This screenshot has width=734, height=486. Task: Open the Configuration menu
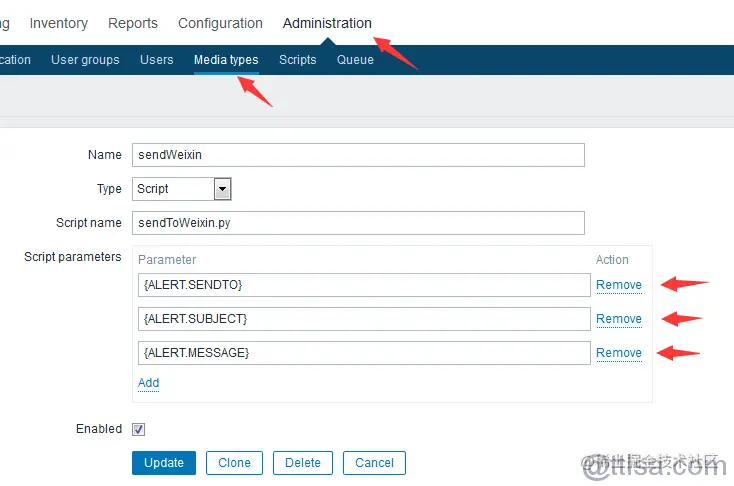(x=220, y=23)
